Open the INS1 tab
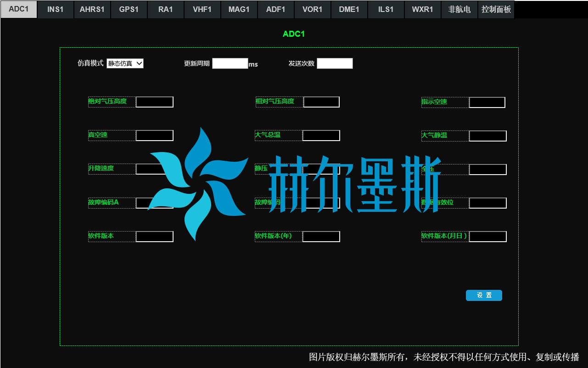The width and height of the screenshot is (588, 368). (56, 9)
